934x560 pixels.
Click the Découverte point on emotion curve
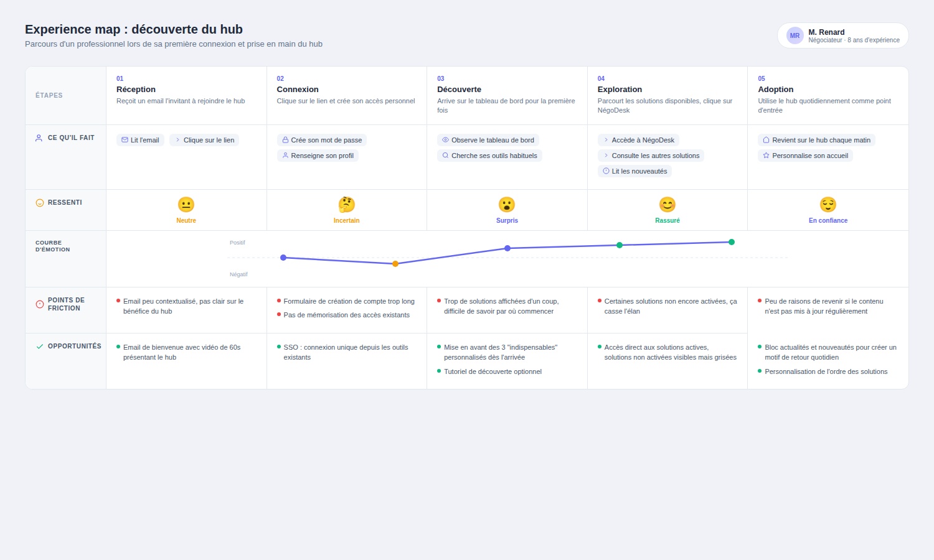tap(507, 248)
